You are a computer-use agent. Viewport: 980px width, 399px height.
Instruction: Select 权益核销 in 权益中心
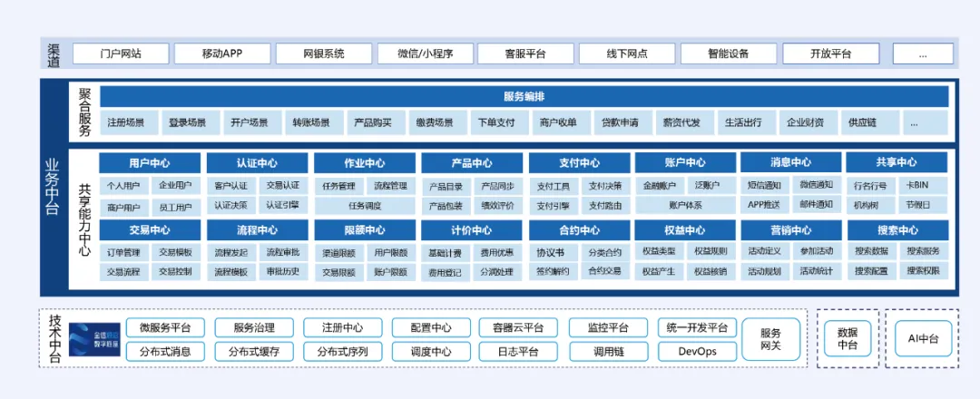[x=710, y=271]
